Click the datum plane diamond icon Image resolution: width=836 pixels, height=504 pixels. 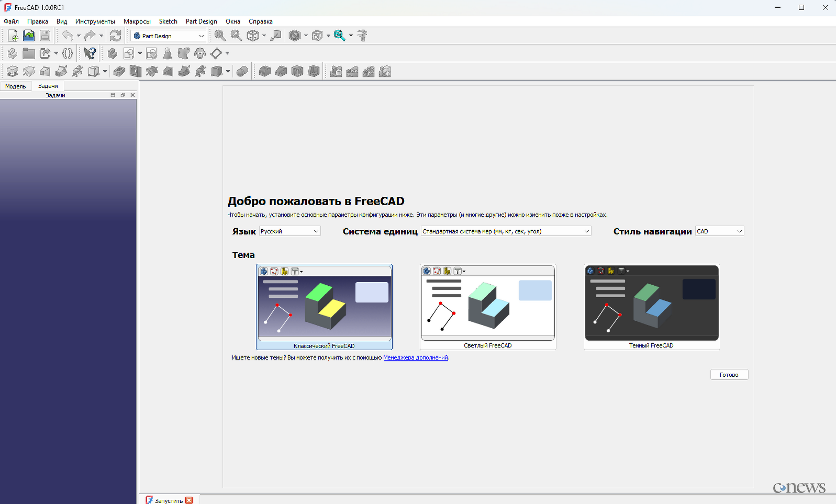coord(216,53)
